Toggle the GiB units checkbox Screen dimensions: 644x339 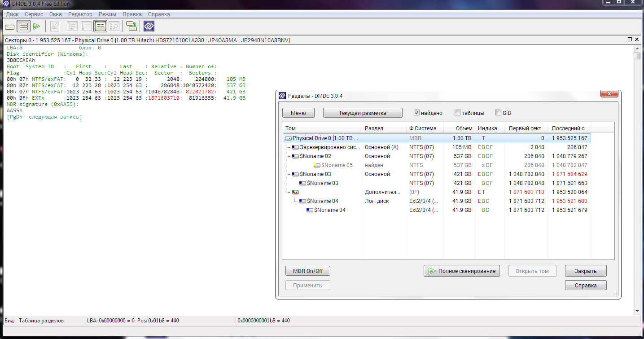click(x=498, y=113)
